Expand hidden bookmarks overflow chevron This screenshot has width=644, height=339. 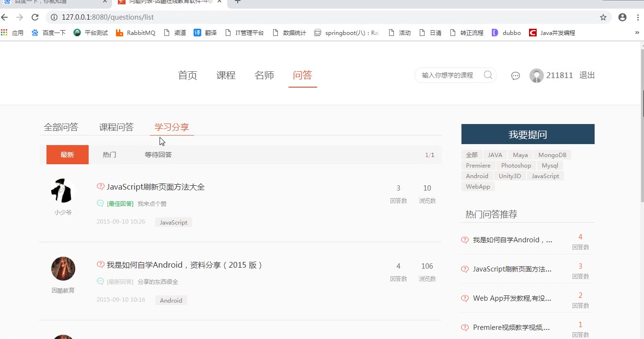pos(637,33)
